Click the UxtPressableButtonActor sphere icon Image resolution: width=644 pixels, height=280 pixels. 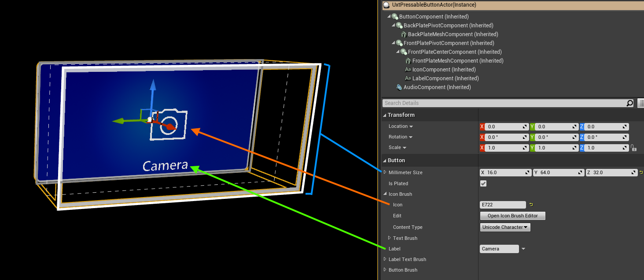386,5
